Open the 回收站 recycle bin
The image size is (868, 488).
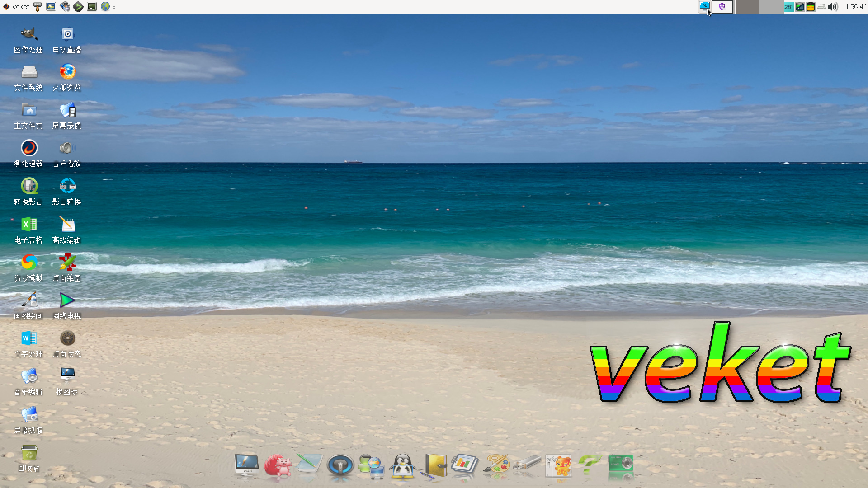28,453
